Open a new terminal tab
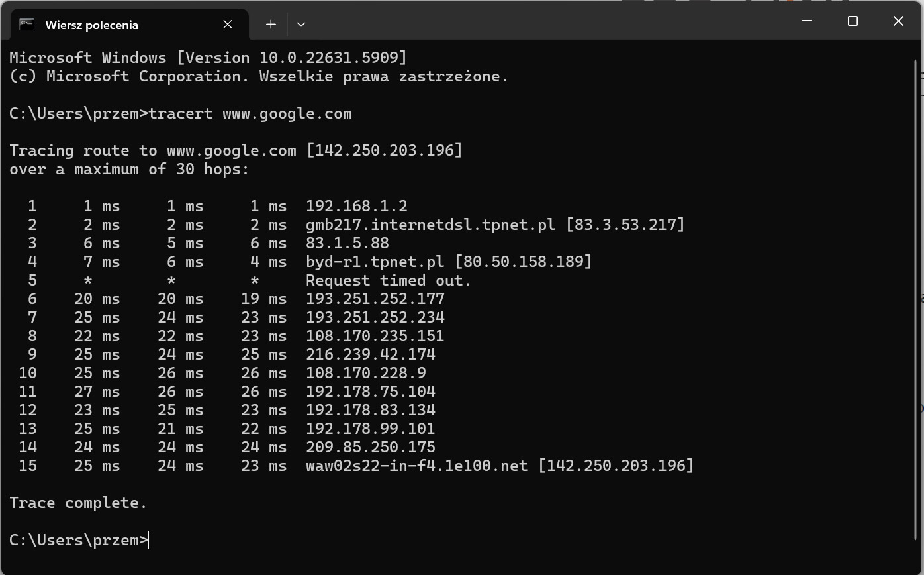 (x=271, y=25)
